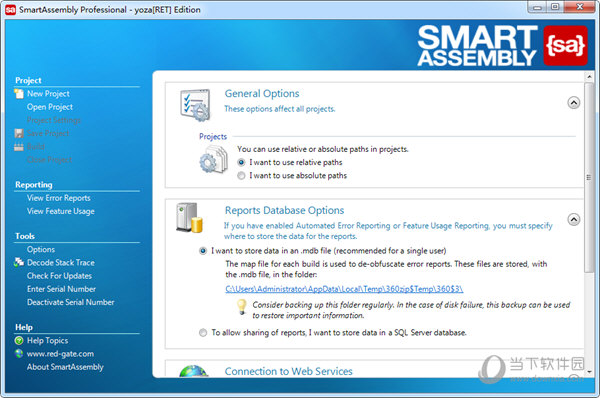Minimize the SmartAssembly window
600x398 pixels.
[x=537, y=7]
